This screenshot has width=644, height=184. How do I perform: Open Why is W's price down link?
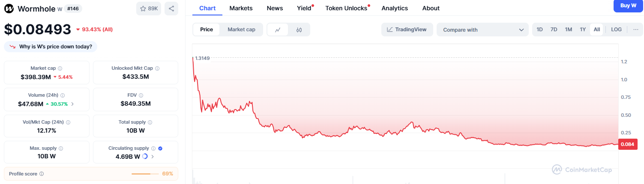coord(51,46)
